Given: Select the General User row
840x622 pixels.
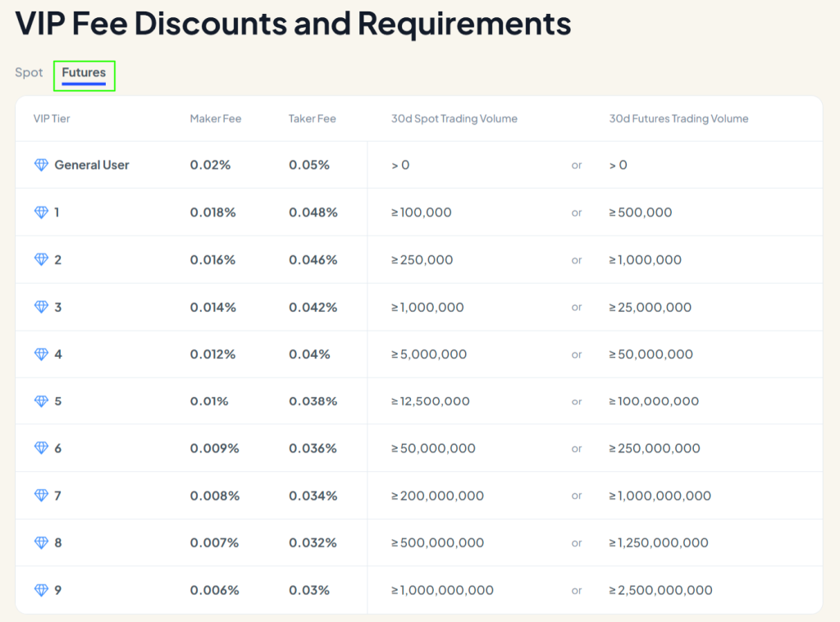Looking at the screenshot, I should [x=328, y=164].
